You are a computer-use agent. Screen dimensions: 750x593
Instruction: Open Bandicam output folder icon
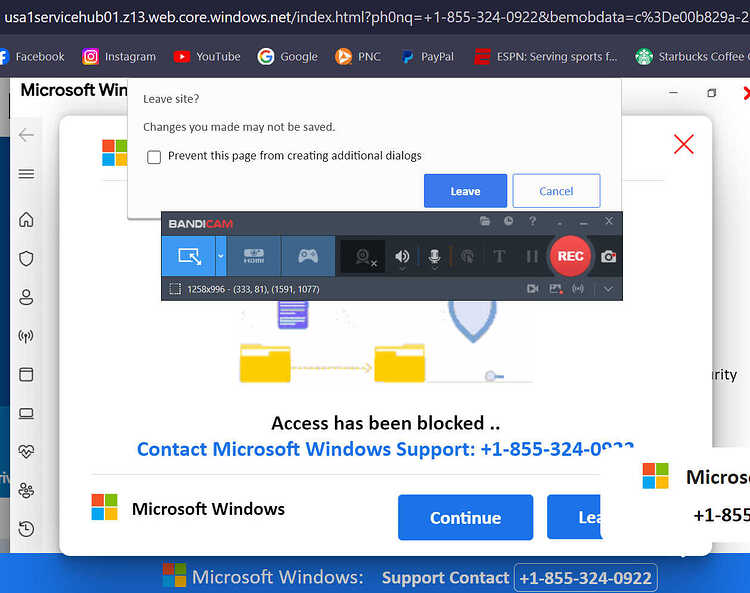tap(485, 221)
